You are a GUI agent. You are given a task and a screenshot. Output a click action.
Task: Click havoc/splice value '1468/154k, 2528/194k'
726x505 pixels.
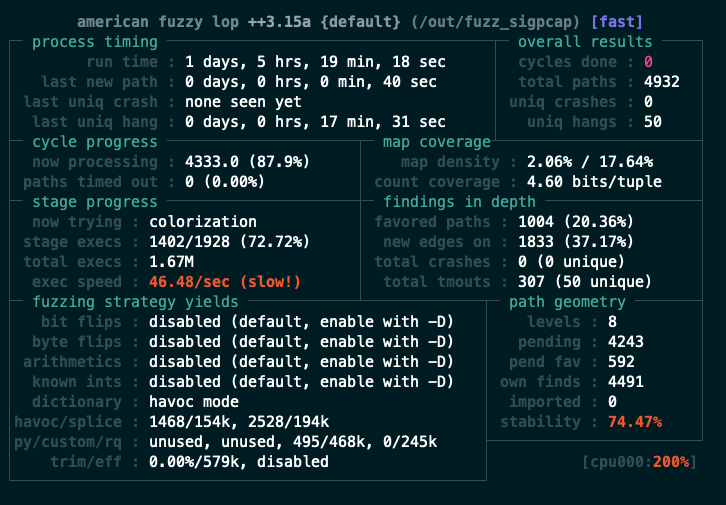pyautogui.click(x=239, y=422)
